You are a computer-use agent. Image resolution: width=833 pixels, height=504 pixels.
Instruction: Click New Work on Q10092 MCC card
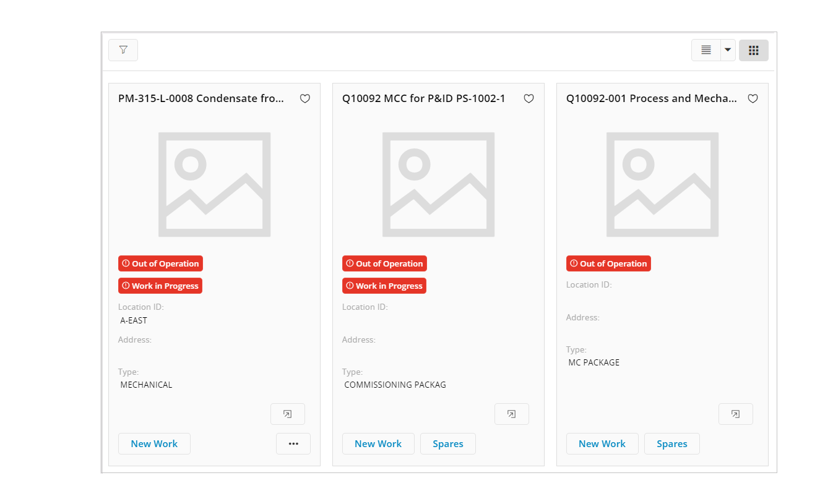point(378,444)
